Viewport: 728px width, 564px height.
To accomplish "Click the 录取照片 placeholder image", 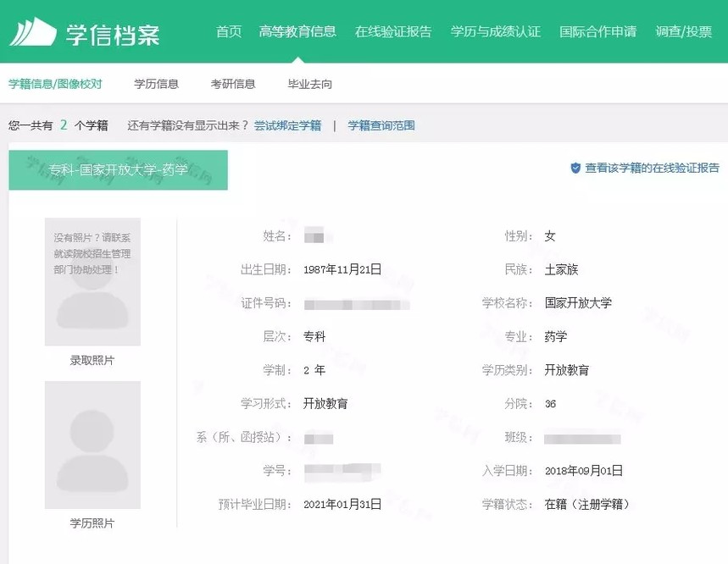I will click(92, 281).
